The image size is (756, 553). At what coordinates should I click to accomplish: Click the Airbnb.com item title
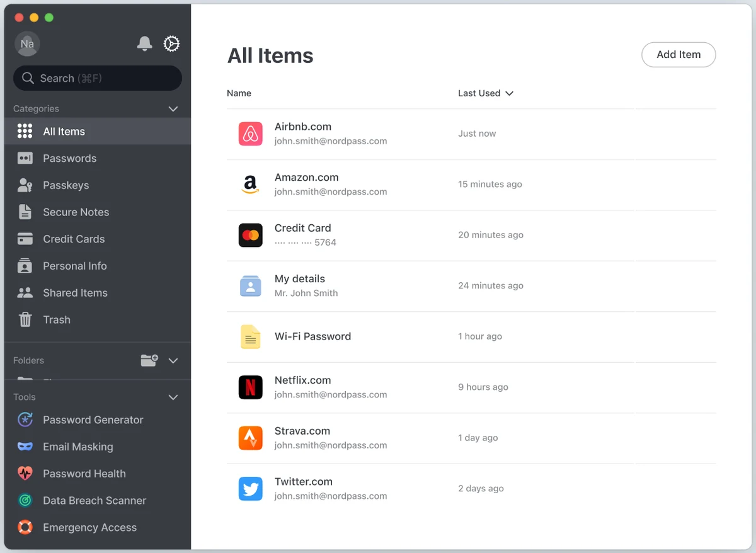coord(303,127)
